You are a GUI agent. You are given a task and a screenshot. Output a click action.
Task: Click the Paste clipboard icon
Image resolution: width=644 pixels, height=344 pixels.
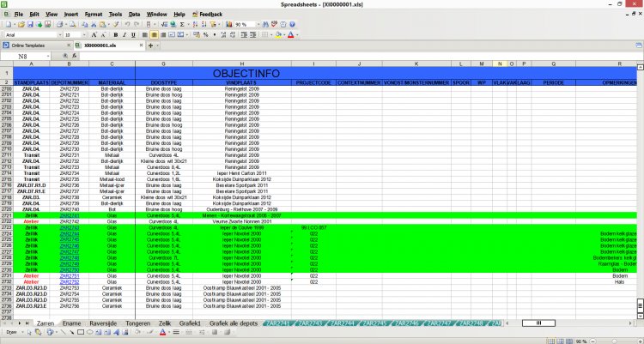(x=102, y=24)
